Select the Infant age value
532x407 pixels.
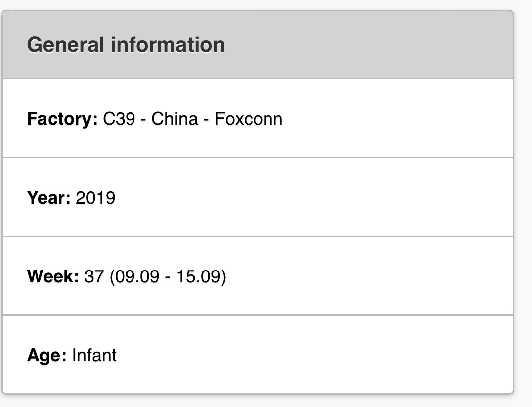94,355
